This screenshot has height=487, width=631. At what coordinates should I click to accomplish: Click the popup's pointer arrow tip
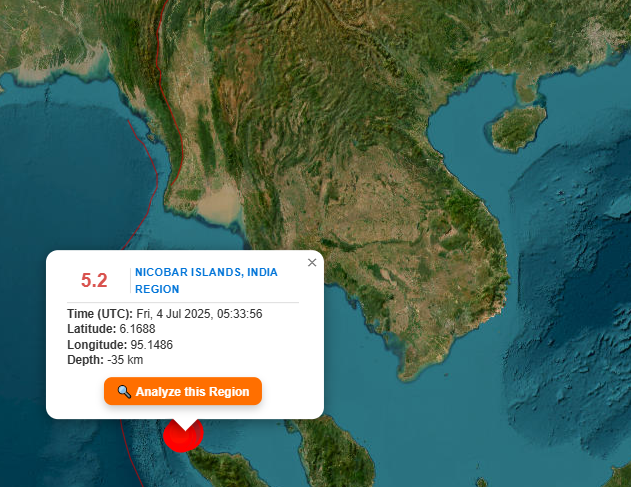[x=185, y=429]
